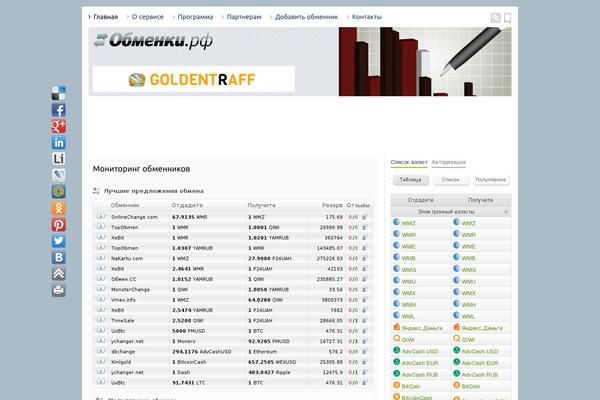Share the page on LinkedIn
Viewport: 600px width, 400px height.
click(59, 143)
